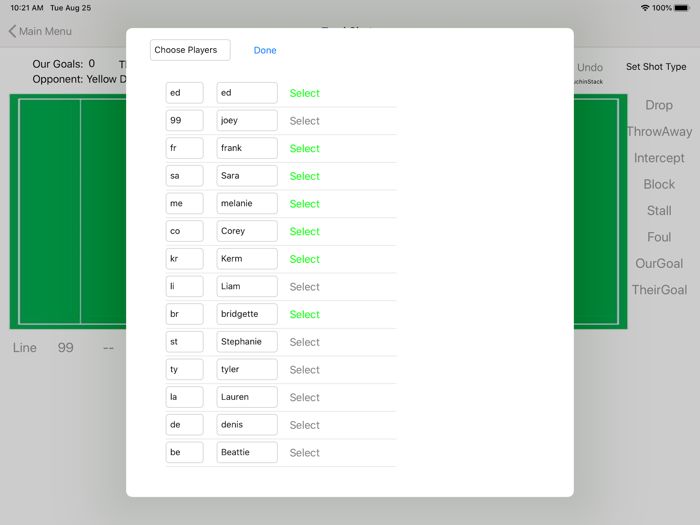
Task: Tap the Line button below field
Action: pos(25,348)
